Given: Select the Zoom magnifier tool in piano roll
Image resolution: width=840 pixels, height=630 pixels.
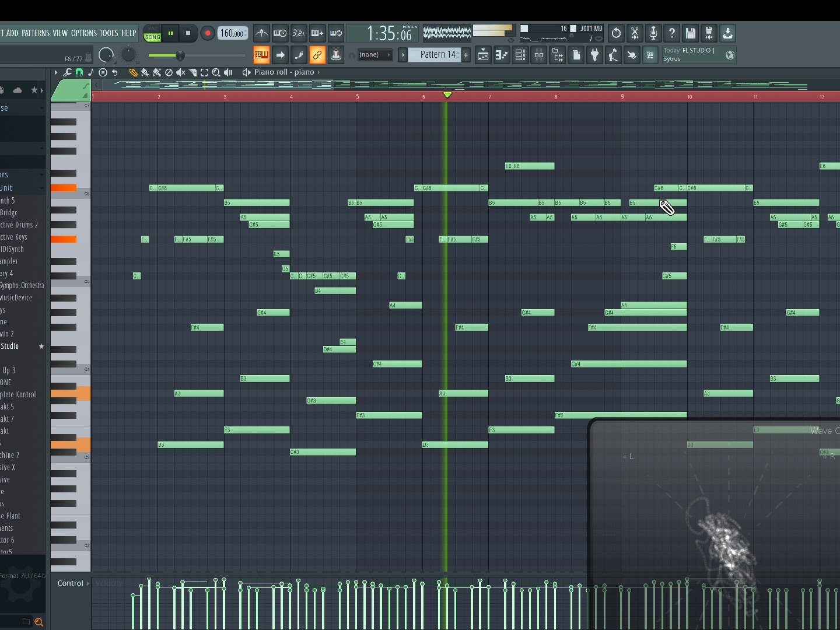Looking at the screenshot, I should (x=216, y=72).
